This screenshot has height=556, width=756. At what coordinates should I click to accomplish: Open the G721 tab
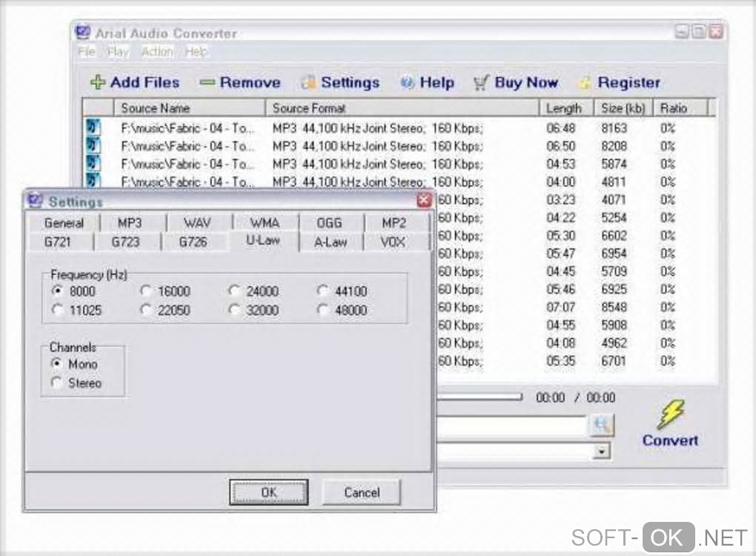pos(58,242)
